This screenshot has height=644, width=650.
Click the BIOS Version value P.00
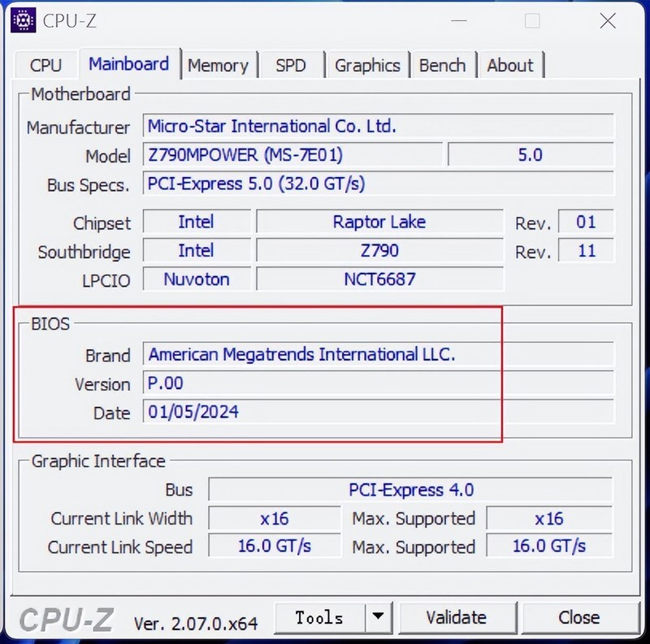coord(378,383)
